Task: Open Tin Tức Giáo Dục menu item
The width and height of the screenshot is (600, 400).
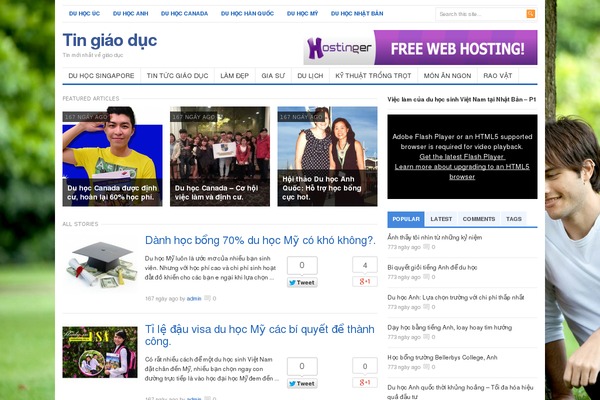Action: 178,76
